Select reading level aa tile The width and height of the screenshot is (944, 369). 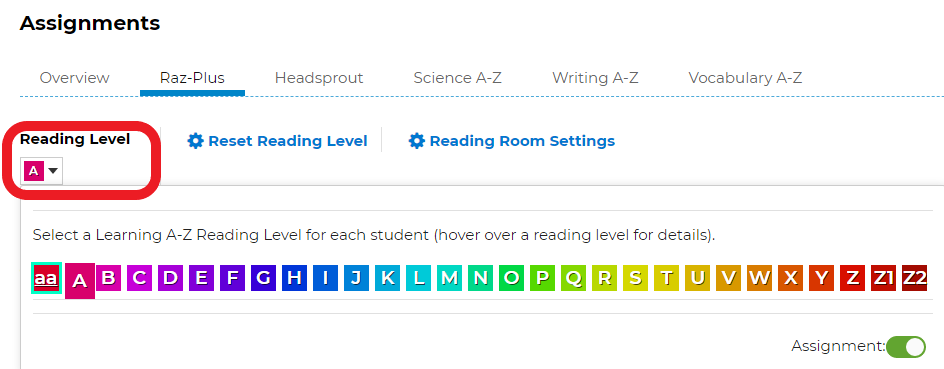tap(46, 278)
